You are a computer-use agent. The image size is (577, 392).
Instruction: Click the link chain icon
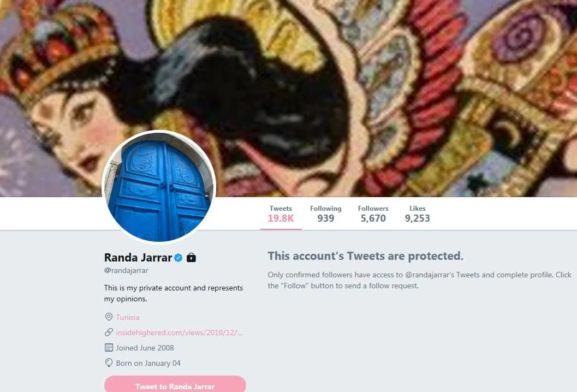point(109,332)
